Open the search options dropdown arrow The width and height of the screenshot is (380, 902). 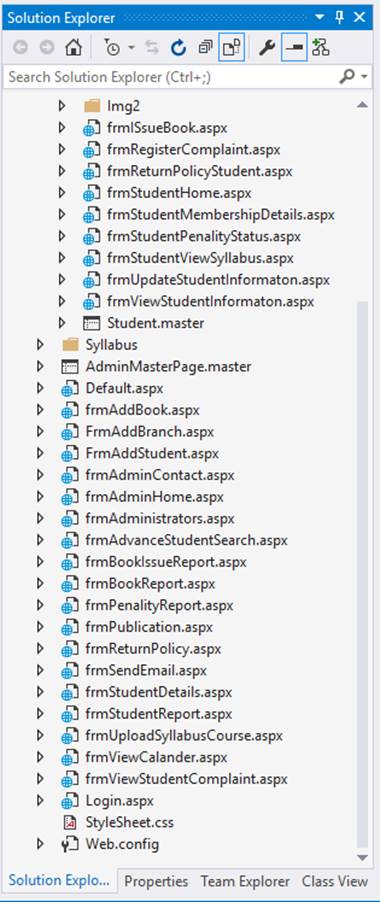pos(364,77)
